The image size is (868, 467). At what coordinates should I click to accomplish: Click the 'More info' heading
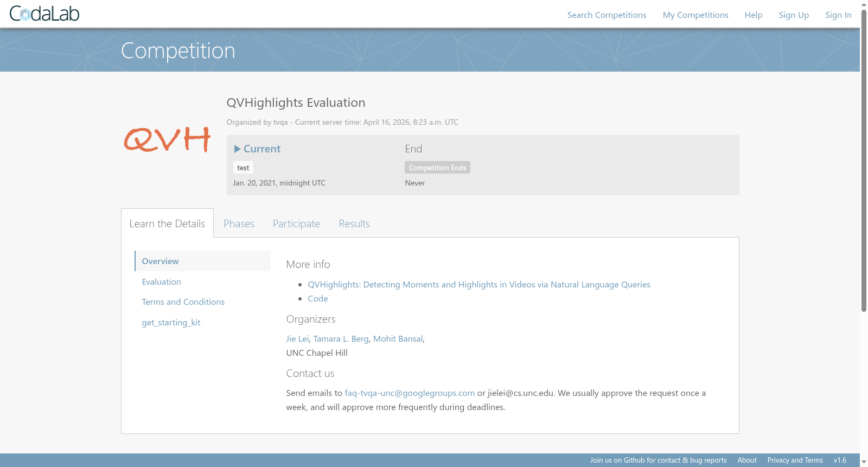308,264
